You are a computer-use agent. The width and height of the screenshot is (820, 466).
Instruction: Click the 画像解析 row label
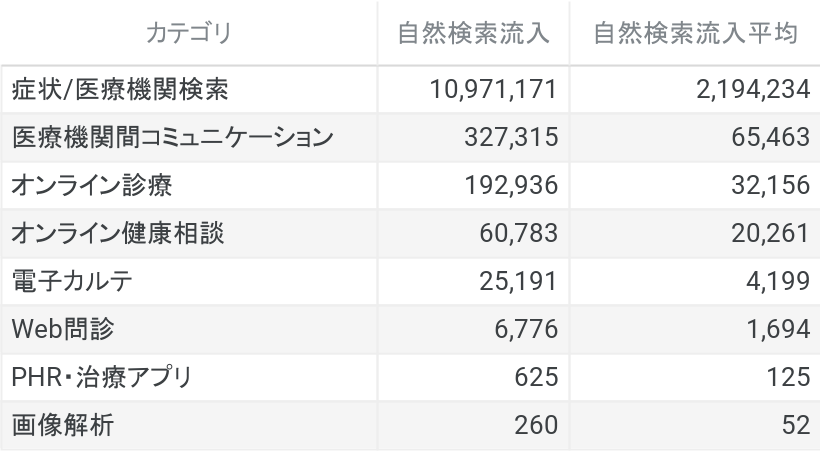click(62, 426)
